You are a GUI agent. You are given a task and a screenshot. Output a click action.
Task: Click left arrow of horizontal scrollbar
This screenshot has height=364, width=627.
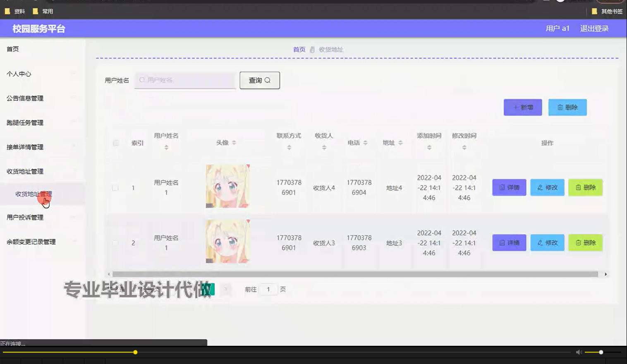tap(109, 274)
